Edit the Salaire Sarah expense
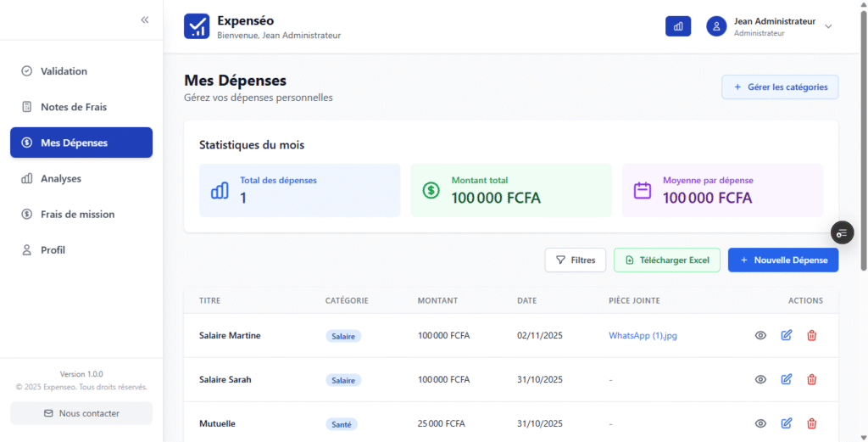This screenshot has width=868, height=442. click(786, 379)
